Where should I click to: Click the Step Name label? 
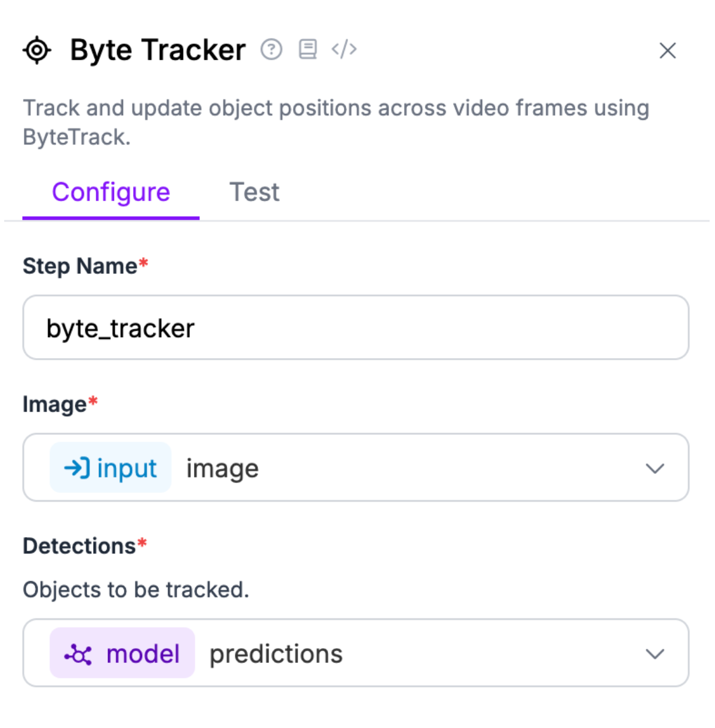80,266
